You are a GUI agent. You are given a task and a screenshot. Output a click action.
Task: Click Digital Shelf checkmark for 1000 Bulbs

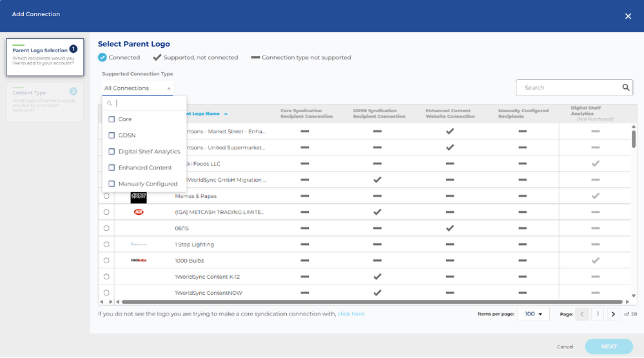click(595, 261)
